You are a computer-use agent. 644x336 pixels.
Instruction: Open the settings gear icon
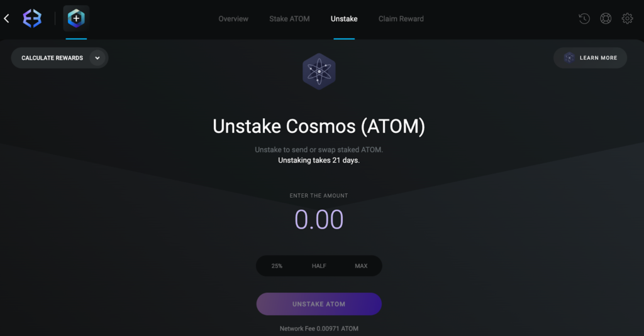coord(627,18)
